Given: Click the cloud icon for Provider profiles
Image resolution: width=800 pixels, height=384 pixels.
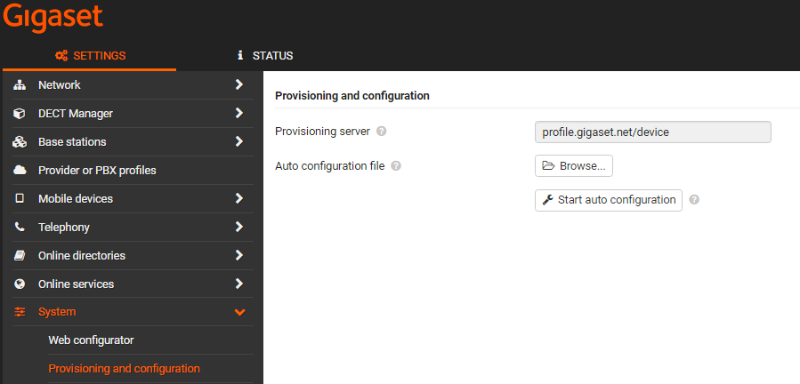Looking at the screenshot, I should 19,170.
